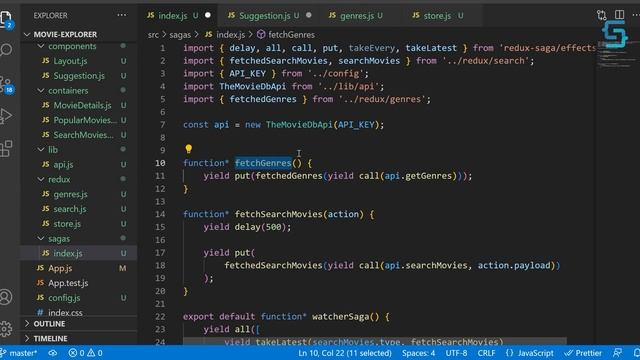Split the editor to the right
The height and width of the screenshot is (360, 640).
point(619,15)
